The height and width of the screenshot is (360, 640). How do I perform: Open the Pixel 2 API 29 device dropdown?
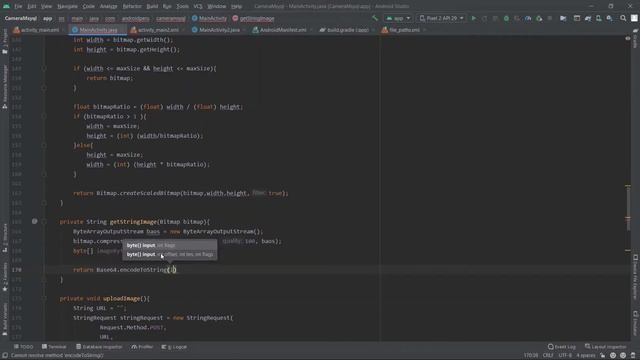pos(442,18)
